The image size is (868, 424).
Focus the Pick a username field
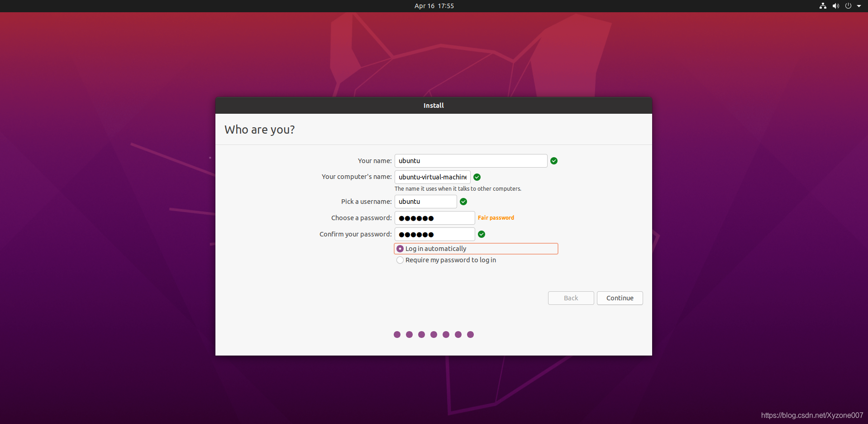pyautogui.click(x=425, y=202)
